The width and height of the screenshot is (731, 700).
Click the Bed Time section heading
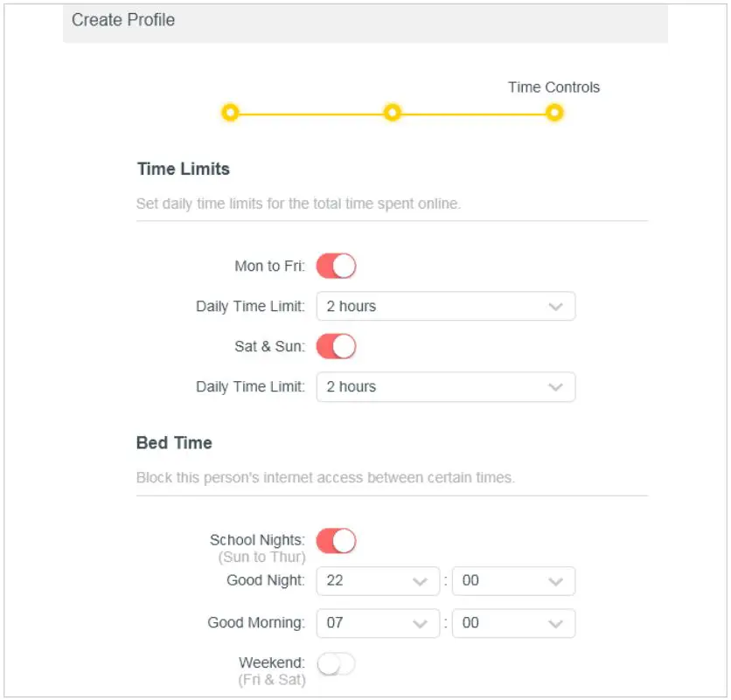[x=174, y=443]
